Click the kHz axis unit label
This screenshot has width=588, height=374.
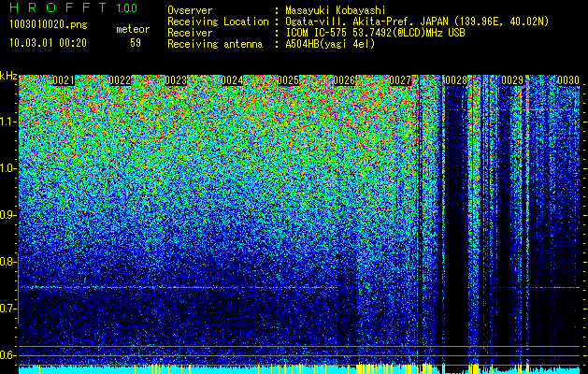point(8,76)
